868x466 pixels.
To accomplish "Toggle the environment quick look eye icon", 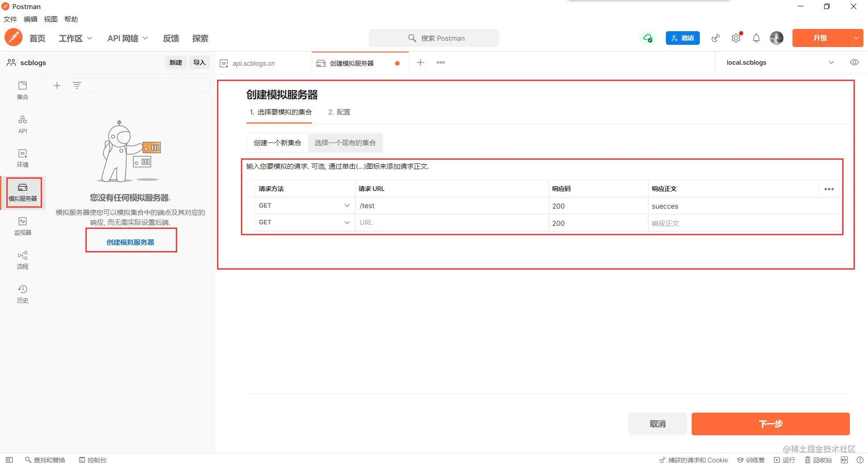I will click(854, 62).
